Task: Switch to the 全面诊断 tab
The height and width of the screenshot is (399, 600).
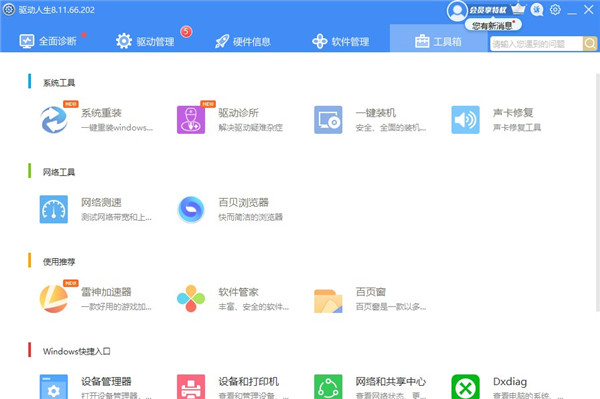Action: point(48,41)
